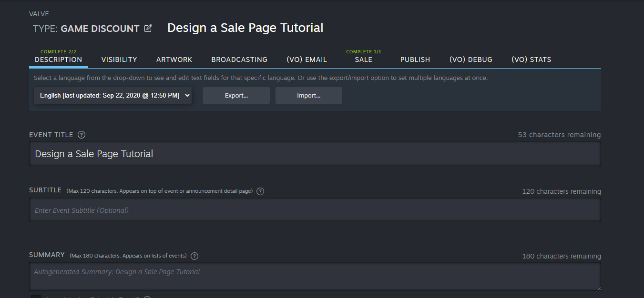Go to the (VO) EMAIL tab
Image resolution: width=644 pixels, height=298 pixels.
click(307, 59)
